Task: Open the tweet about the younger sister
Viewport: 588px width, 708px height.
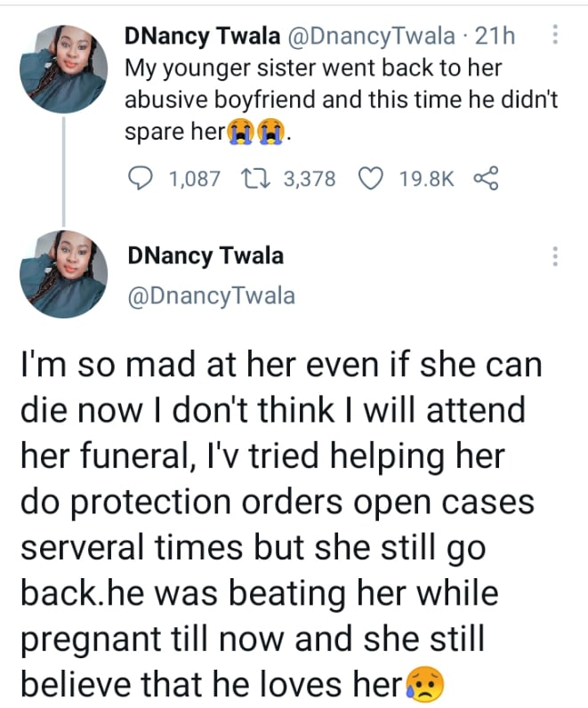Action: coord(338,98)
